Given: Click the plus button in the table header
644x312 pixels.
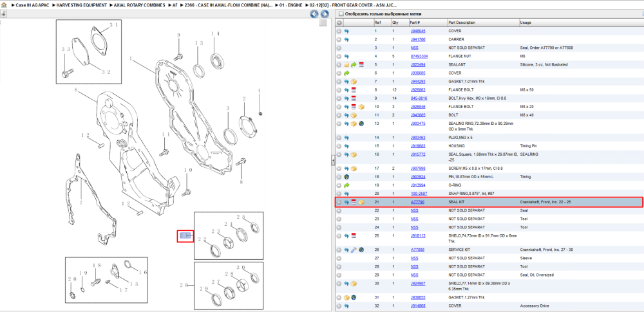Looking at the screenshot, I should (339, 23).
